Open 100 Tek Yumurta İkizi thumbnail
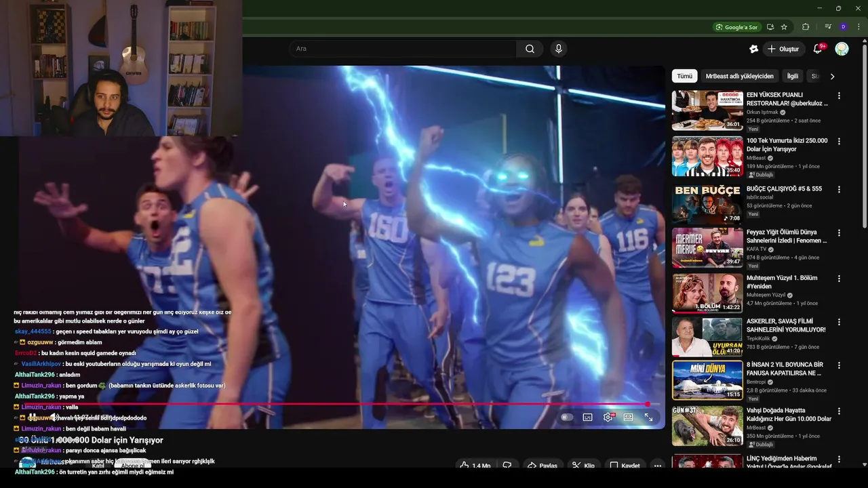The image size is (868, 488). 707,156
